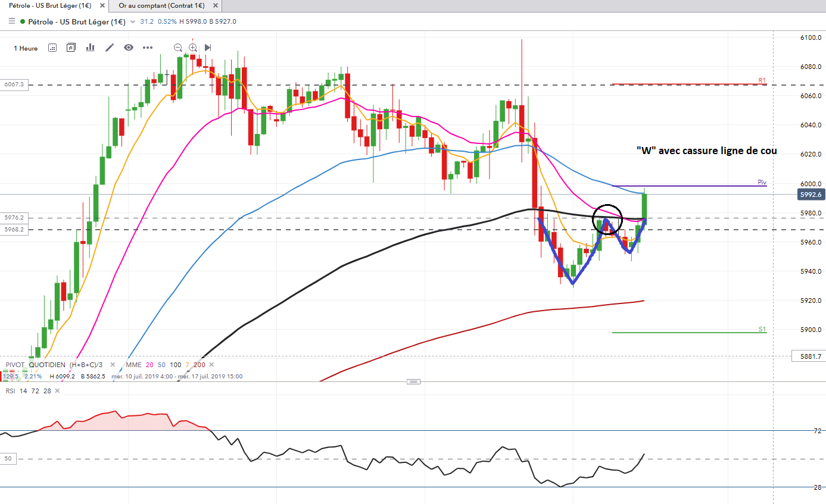This screenshot has width=826, height=504.
Task: Open the three-dots more options menu
Action: (148, 48)
